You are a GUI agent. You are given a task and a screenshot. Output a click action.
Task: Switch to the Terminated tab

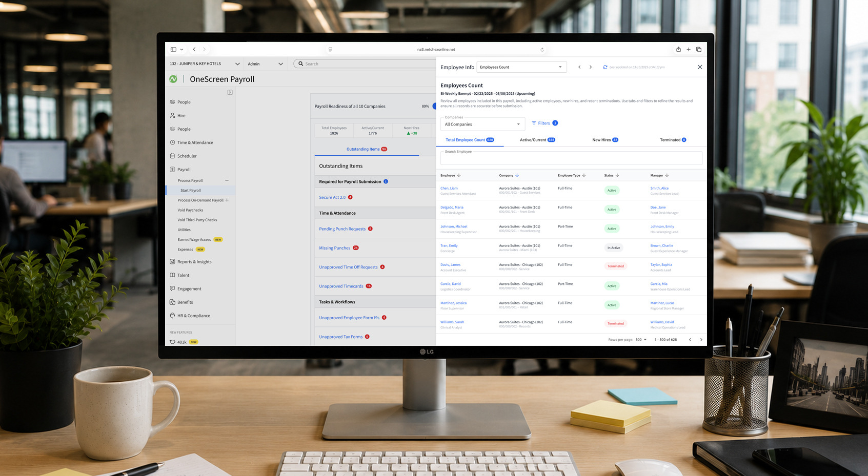[x=673, y=140]
